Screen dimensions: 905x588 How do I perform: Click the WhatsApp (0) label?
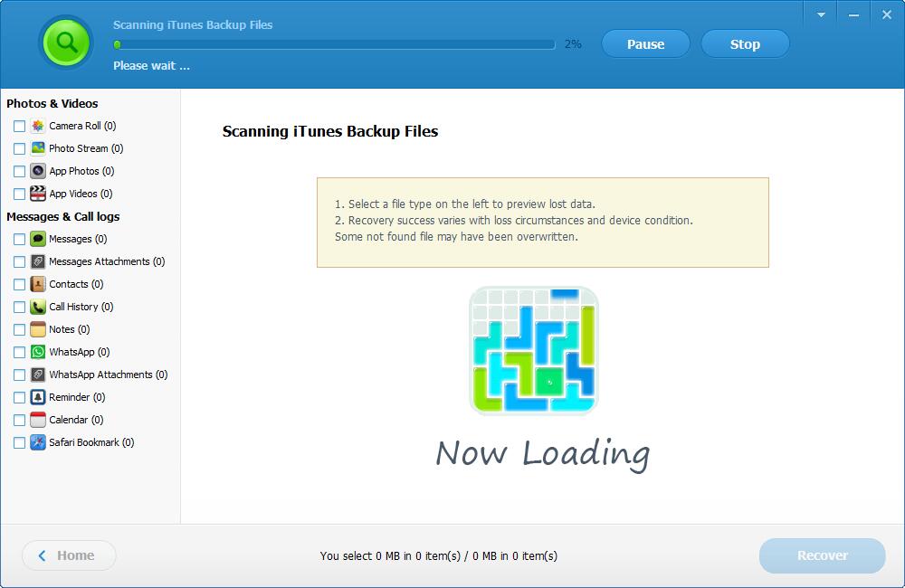point(79,352)
